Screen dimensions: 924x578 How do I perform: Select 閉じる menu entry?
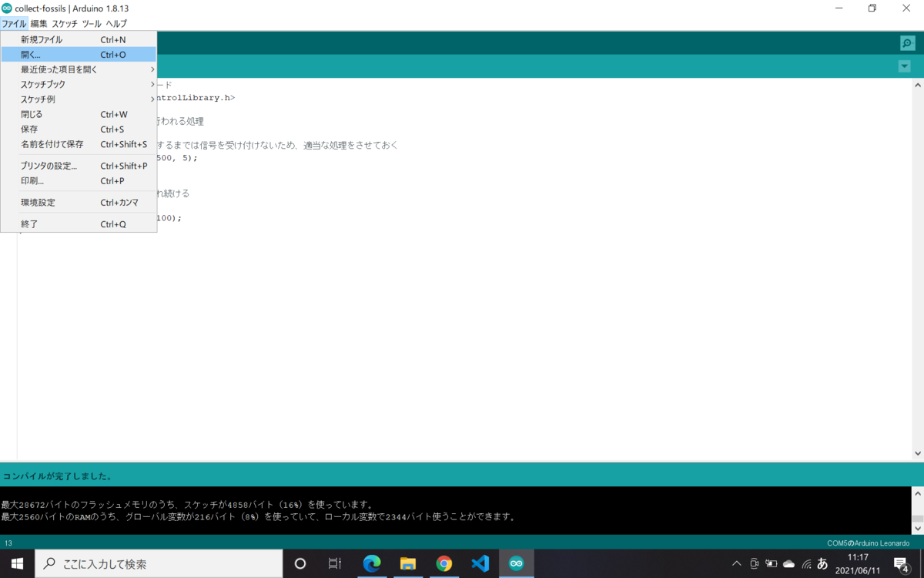79,114
